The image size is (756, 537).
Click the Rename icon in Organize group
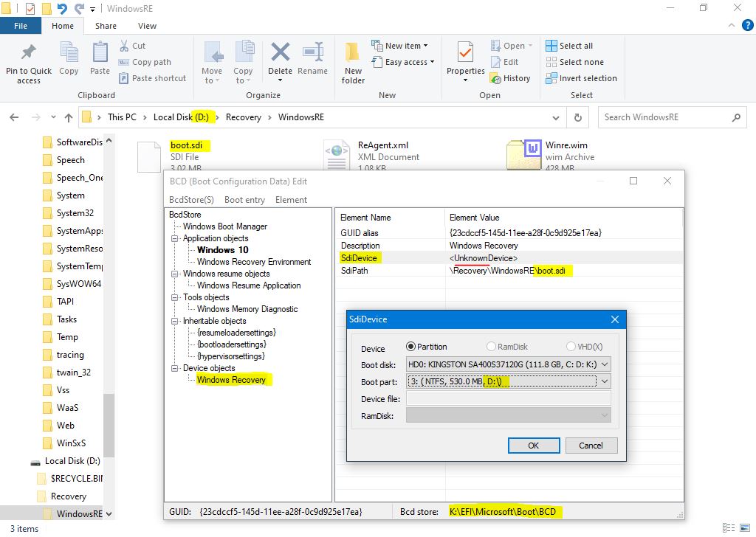312,53
